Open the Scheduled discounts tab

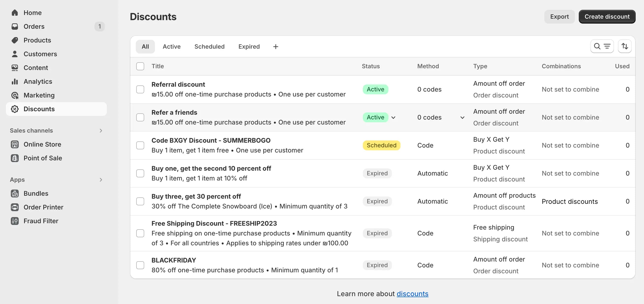[210, 46]
